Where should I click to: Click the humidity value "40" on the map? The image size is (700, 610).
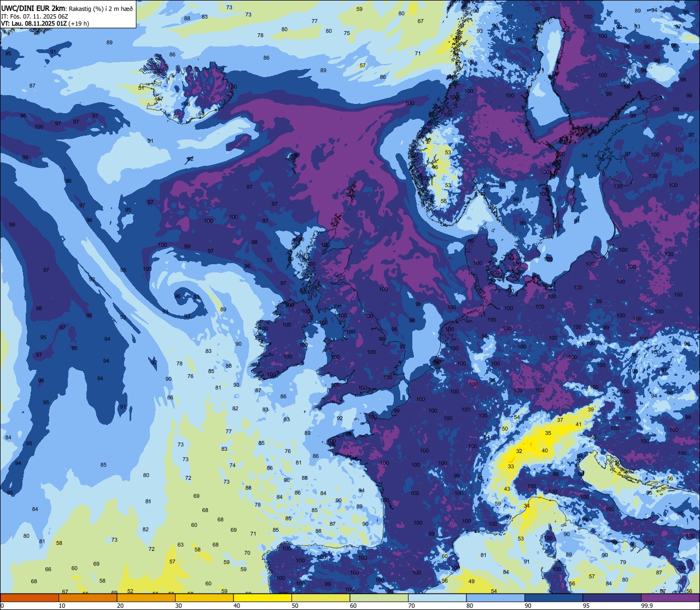545,451
